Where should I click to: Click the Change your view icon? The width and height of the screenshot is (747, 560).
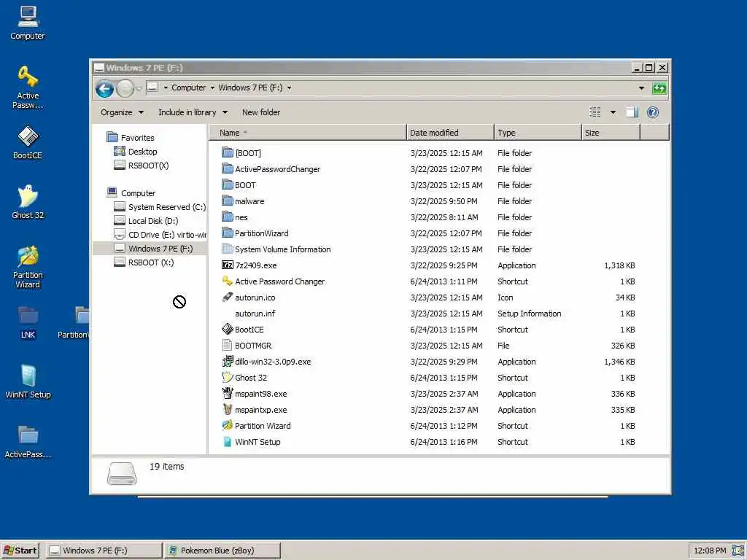(595, 112)
